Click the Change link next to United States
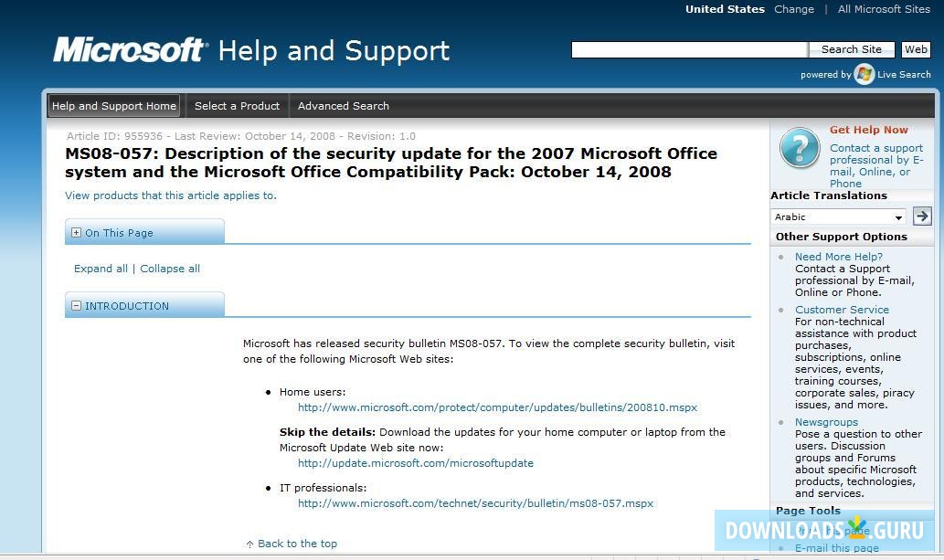The height and width of the screenshot is (560, 944). pos(793,9)
